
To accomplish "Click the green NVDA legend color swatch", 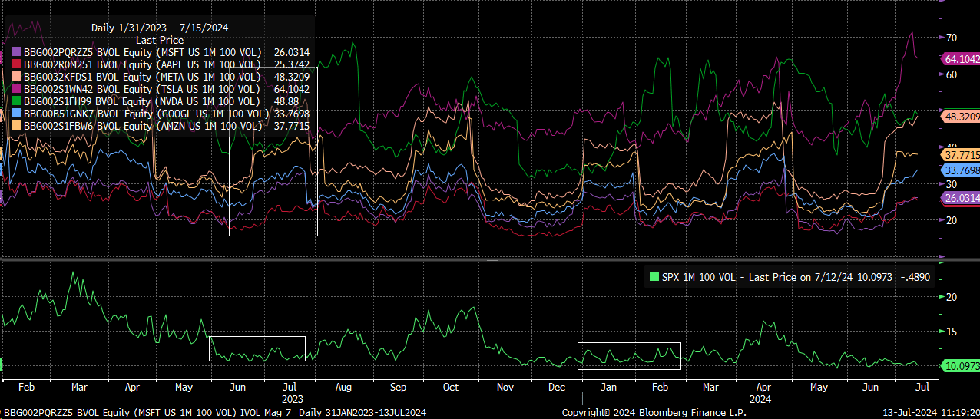I will [16, 101].
